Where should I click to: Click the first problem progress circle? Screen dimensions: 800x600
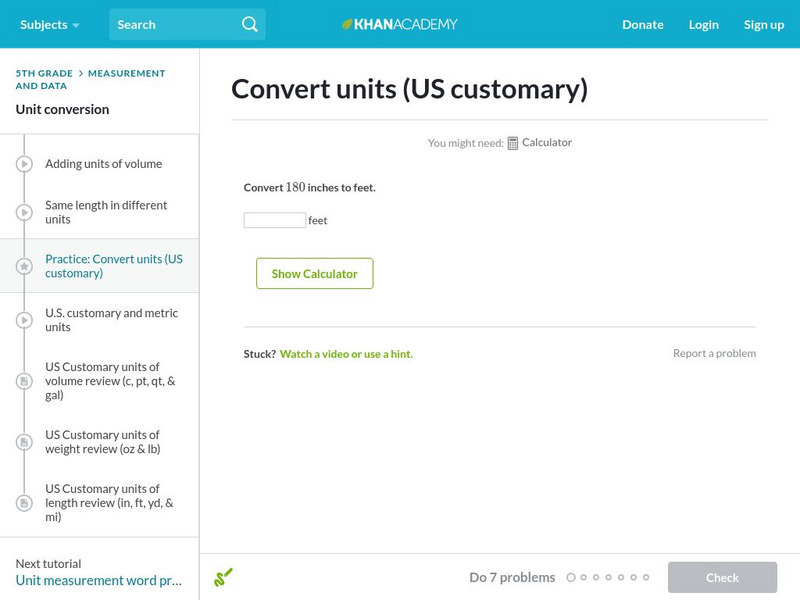[x=571, y=577]
